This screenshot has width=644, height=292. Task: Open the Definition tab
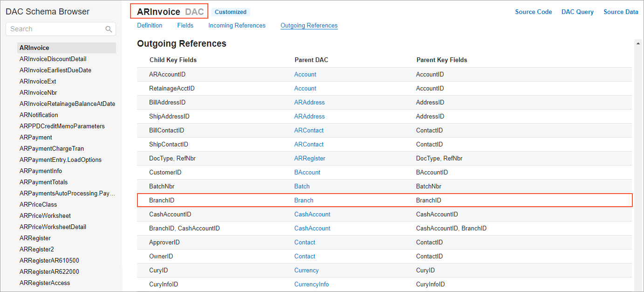(x=150, y=26)
